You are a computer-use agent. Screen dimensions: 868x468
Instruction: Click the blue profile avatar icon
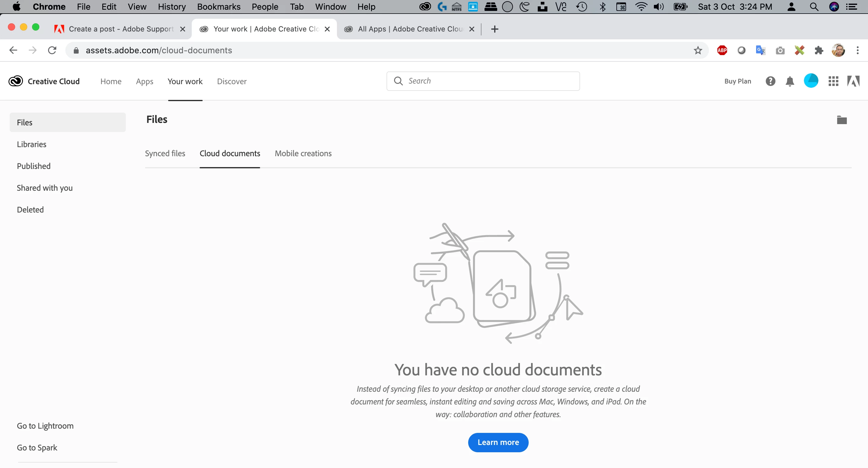(x=811, y=81)
